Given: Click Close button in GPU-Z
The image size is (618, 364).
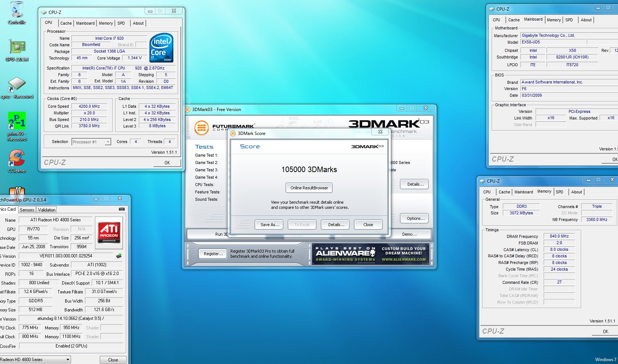Looking at the screenshot, I should click(x=113, y=360).
